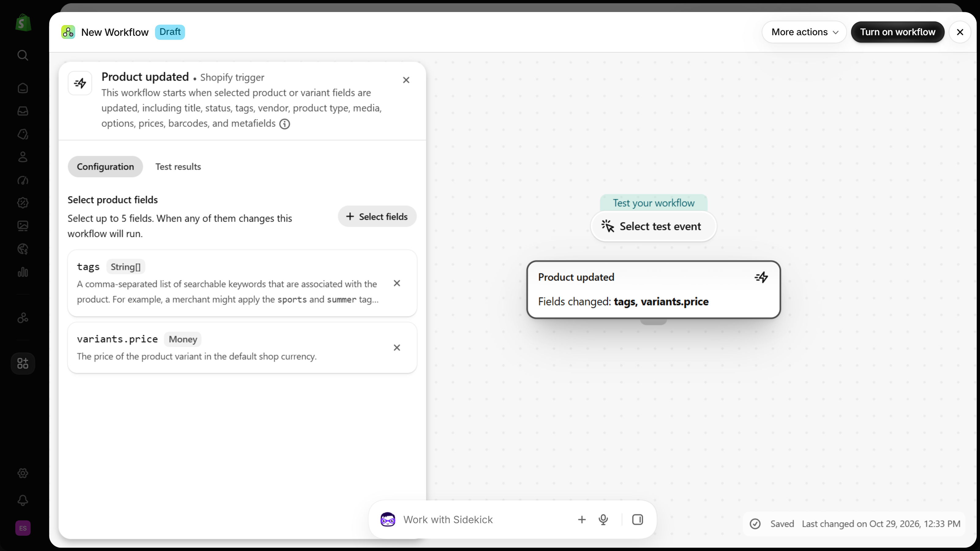
Task: Expand the More actions dropdown
Action: tap(804, 32)
